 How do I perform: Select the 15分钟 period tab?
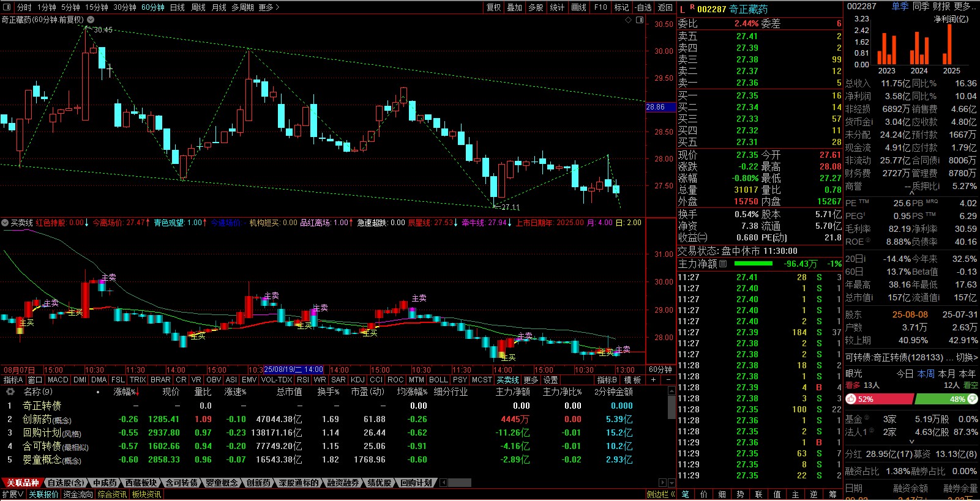coord(96,7)
